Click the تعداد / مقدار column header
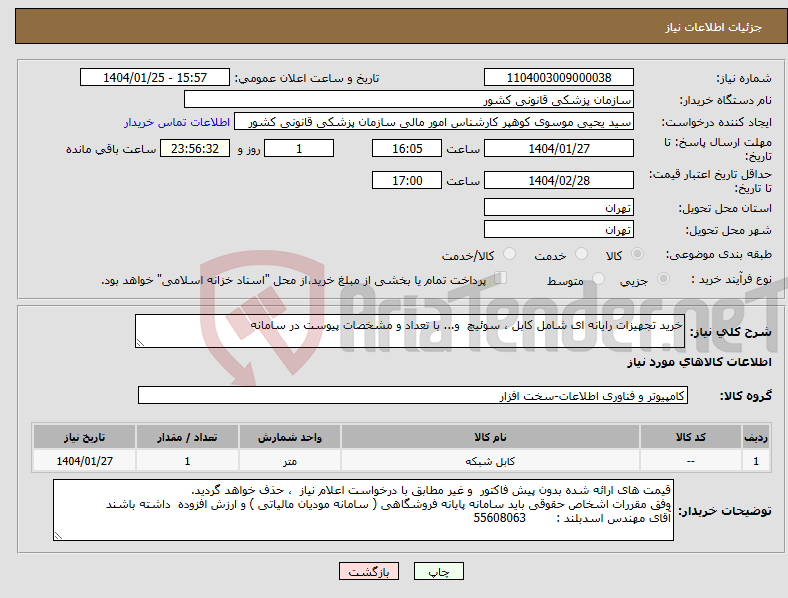 tap(187, 437)
